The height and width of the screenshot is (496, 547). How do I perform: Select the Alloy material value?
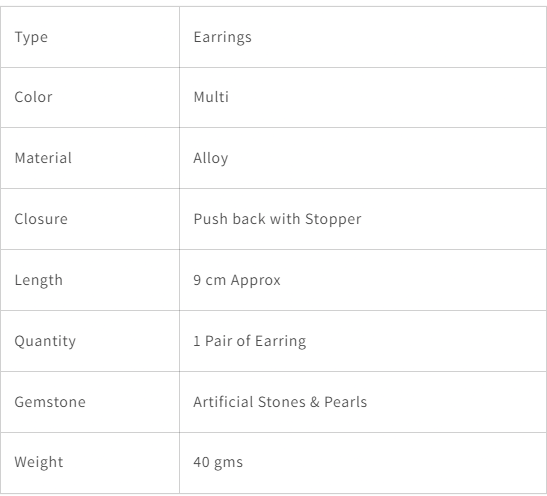click(211, 158)
